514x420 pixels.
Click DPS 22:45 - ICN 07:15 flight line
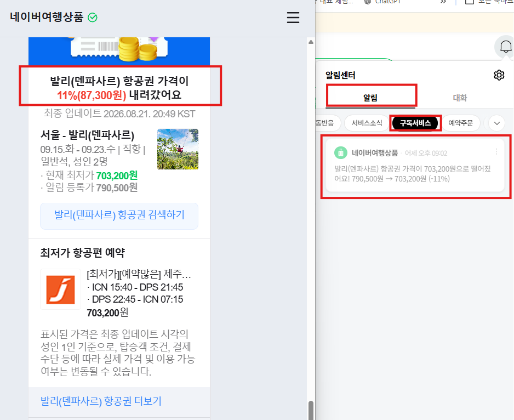pos(135,299)
